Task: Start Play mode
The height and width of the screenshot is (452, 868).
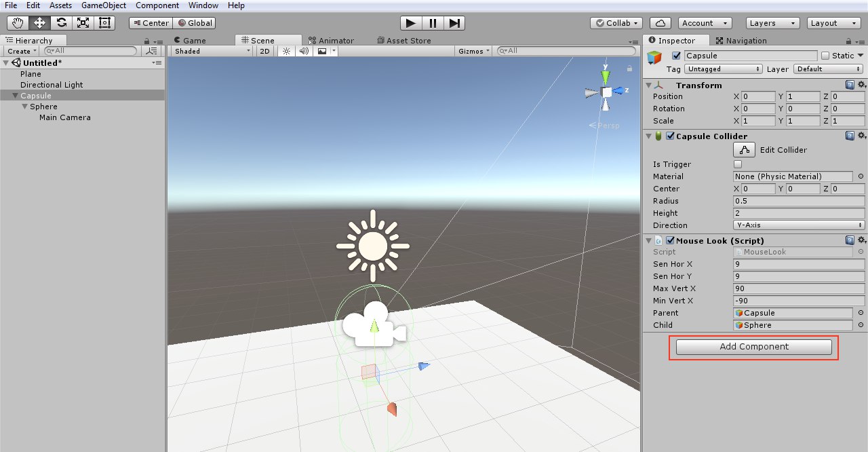Action: 410,22
